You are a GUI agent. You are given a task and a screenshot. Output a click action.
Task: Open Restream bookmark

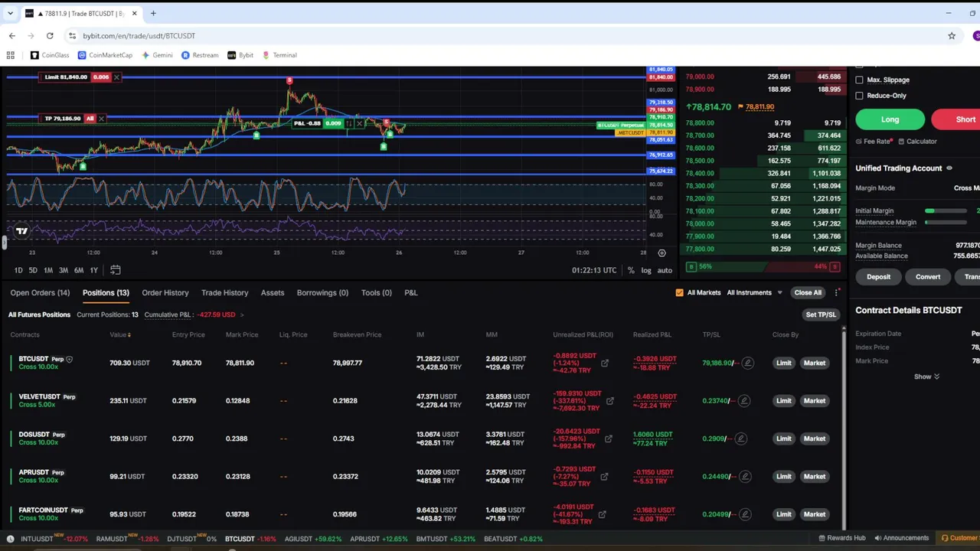(200, 55)
